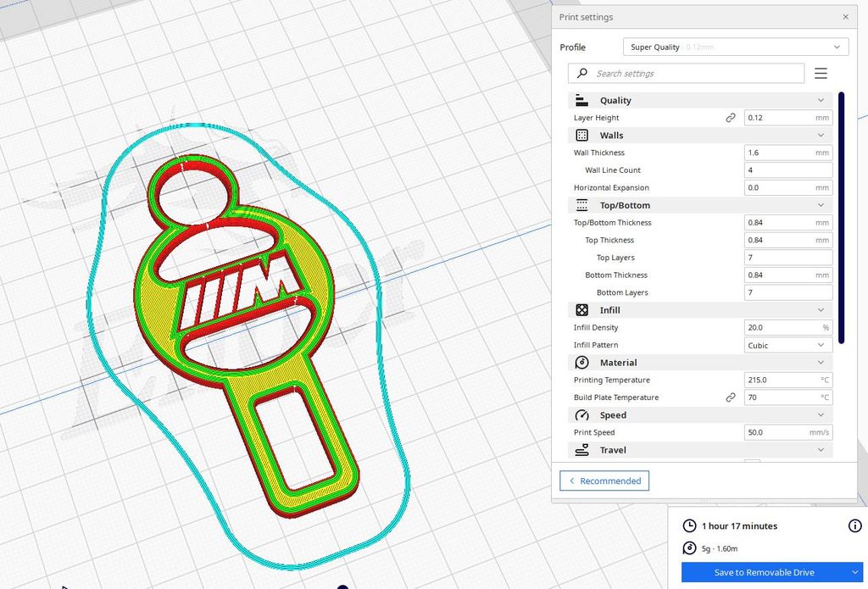Screen dimensions: 868x589
Task: Click the Infill section icon
Action: [x=581, y=310]
